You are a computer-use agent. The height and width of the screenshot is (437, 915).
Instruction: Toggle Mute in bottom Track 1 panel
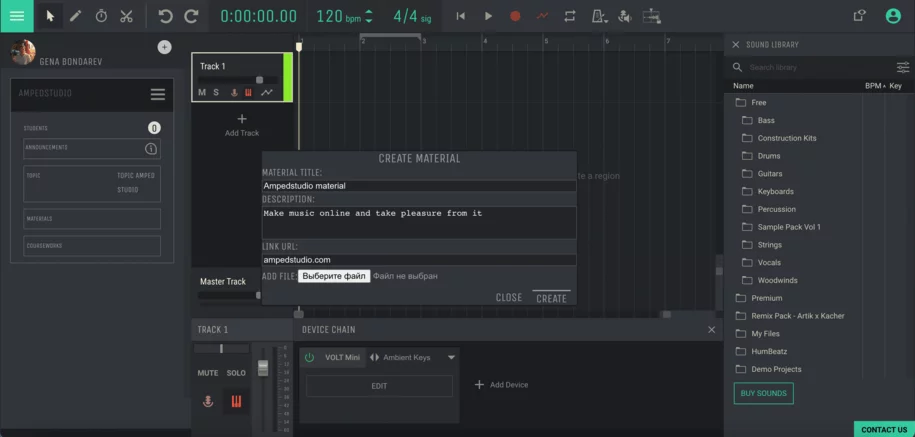point(208,373)
